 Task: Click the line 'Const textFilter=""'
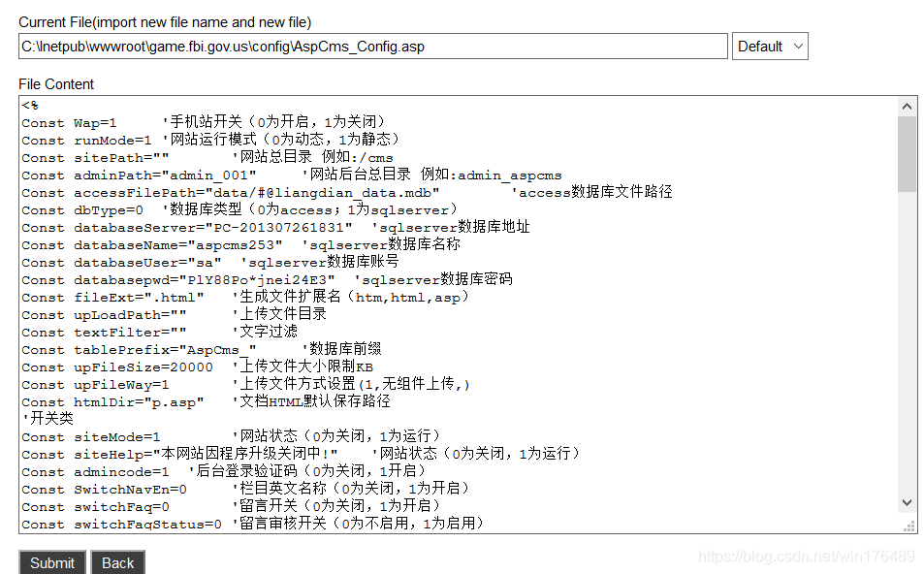[x=160, y=333]
